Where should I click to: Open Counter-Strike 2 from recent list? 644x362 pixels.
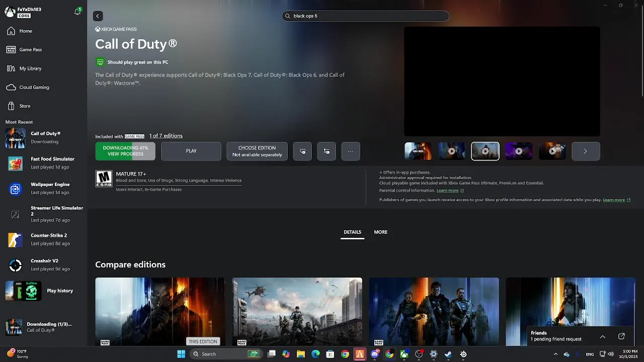pos(43,240)
